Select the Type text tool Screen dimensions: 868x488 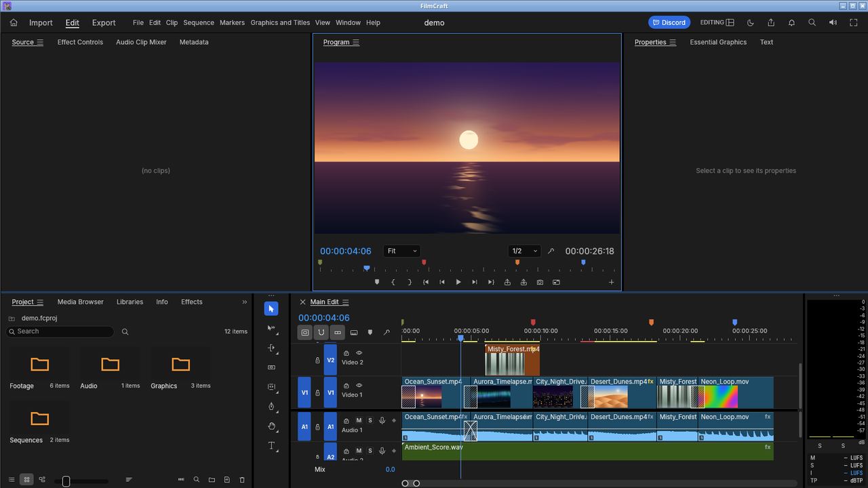pos(271,446)
